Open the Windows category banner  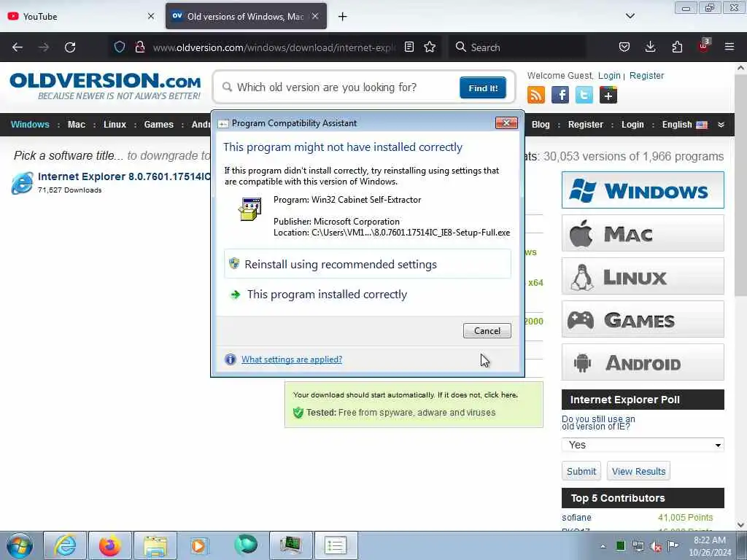pos(643,190)
